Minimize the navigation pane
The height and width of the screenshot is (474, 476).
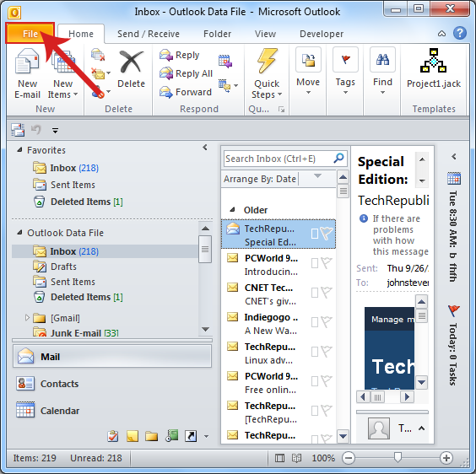pyautogui.click(x=205, y=148)
